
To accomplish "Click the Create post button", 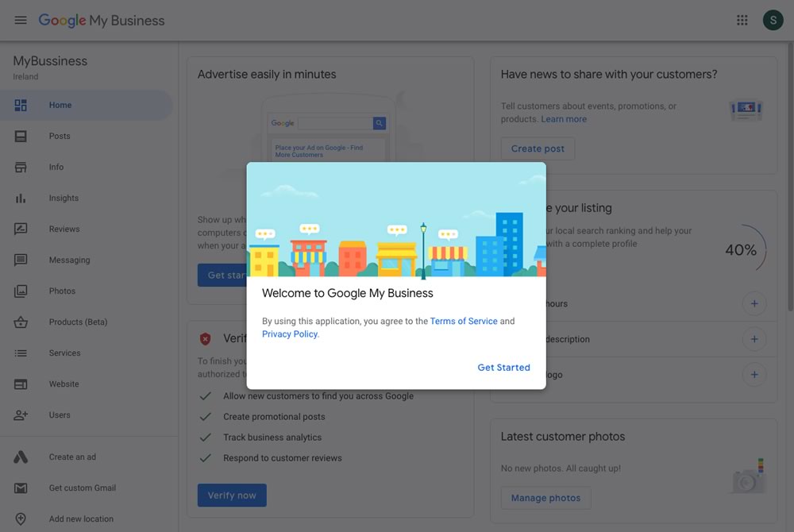I will [538, 148].
